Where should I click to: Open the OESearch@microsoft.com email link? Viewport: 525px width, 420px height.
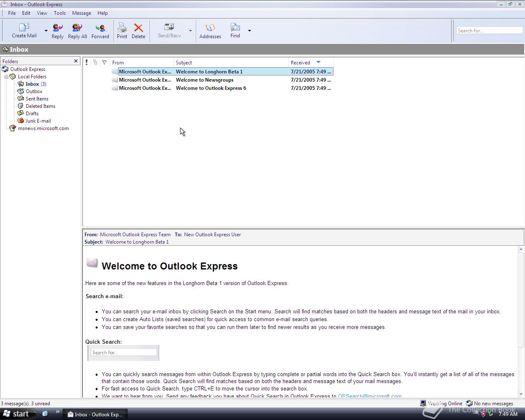pyautogui.click(x=370, y=396)
